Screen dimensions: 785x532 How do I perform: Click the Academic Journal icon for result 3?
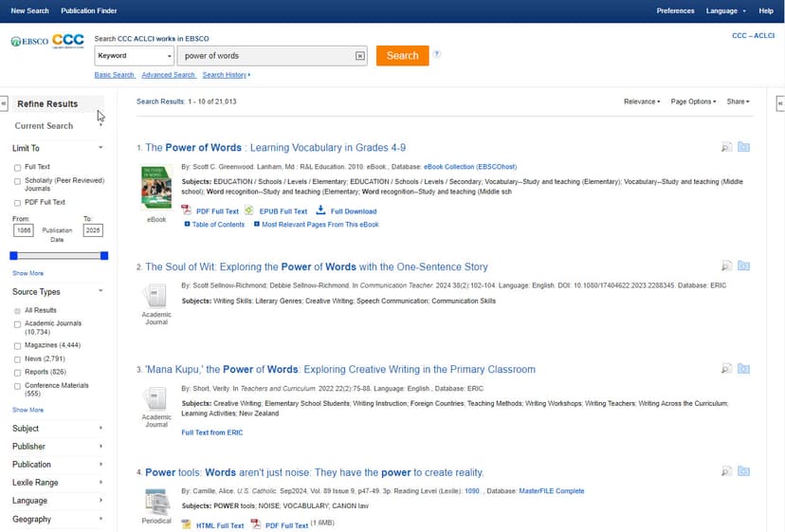(x=155, y=398)
